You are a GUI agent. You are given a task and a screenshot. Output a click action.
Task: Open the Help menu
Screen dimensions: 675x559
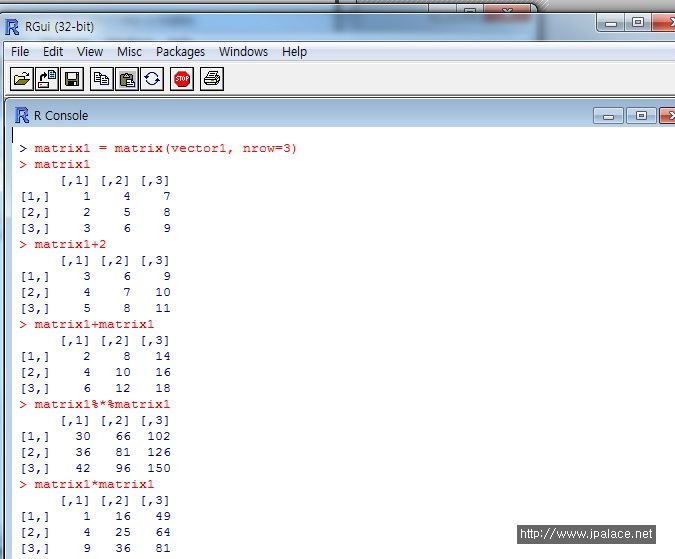tap(294, 52)
